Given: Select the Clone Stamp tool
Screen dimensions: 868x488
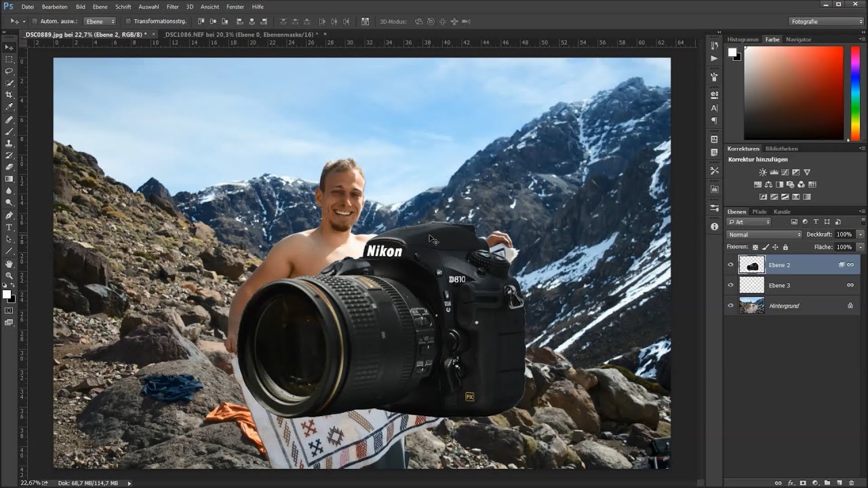Looking at the screenshot, I should click(x=9, y=144).
